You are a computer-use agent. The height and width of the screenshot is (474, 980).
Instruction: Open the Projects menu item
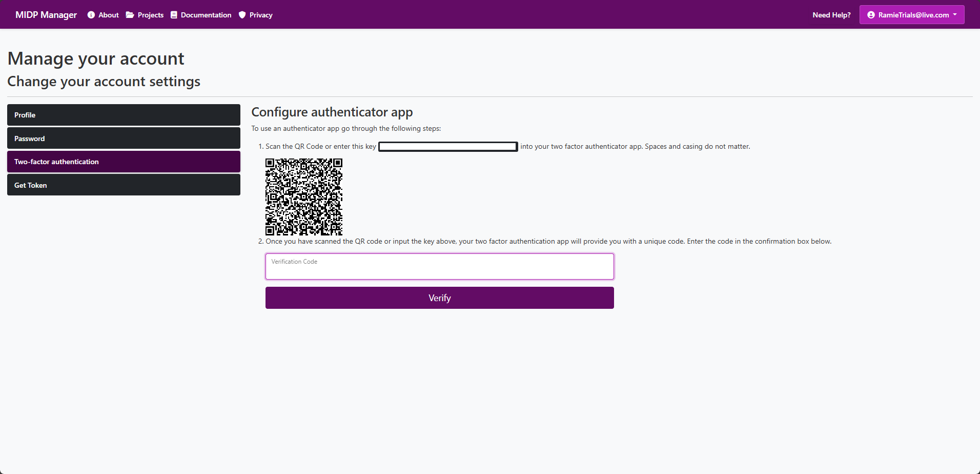[150, 15]
